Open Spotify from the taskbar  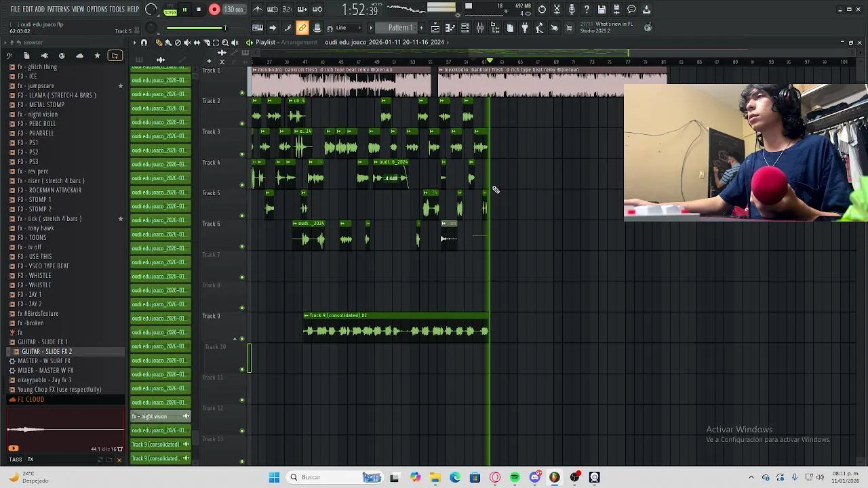click(515, 478)
